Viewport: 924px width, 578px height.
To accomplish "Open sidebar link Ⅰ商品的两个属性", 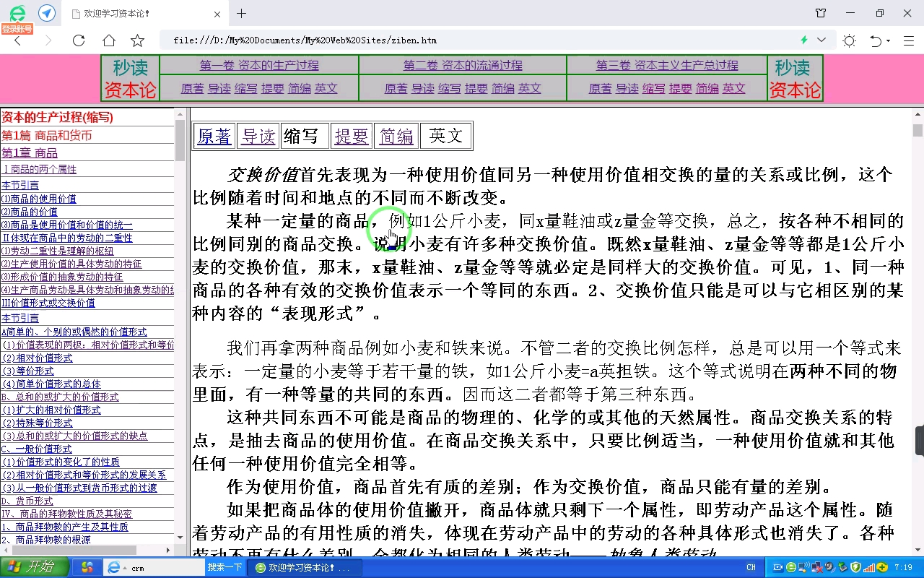I will coord(39,169).
